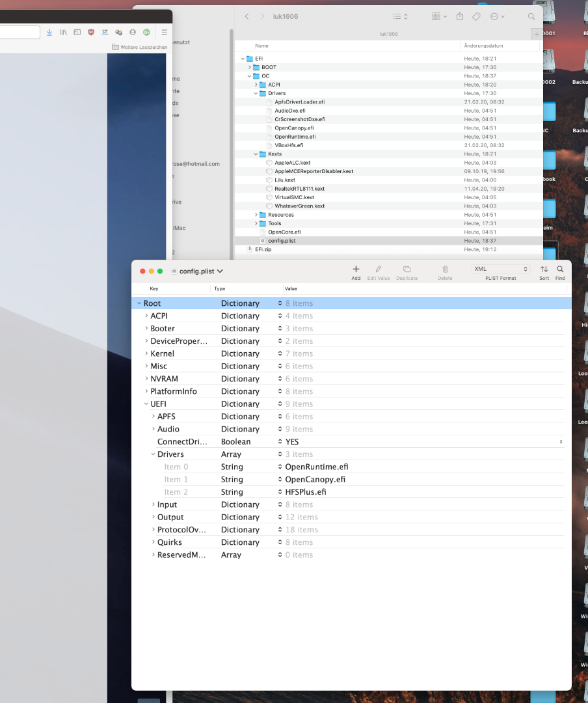Collapse the Kexts folder in Finder
Image resolution: width=588 pixels, height=703 pixels.
pos(256,154)
